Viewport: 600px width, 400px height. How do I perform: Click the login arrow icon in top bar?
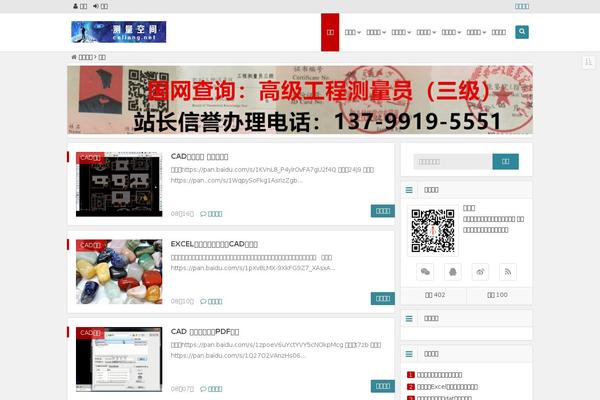[96, 6]
